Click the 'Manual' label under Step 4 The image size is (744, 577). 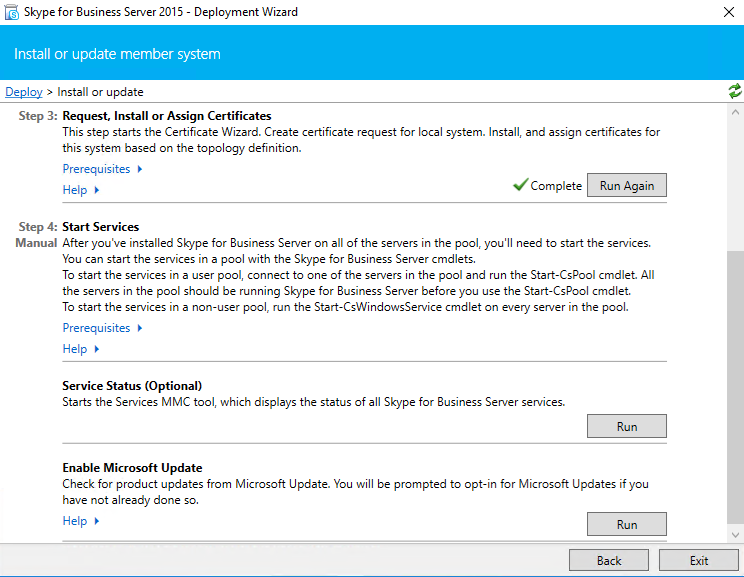[x=36, y=243]
